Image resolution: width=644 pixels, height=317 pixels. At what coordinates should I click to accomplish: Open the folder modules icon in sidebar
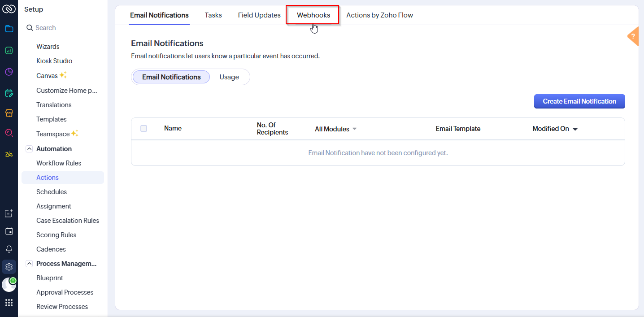tap(9, 29)
